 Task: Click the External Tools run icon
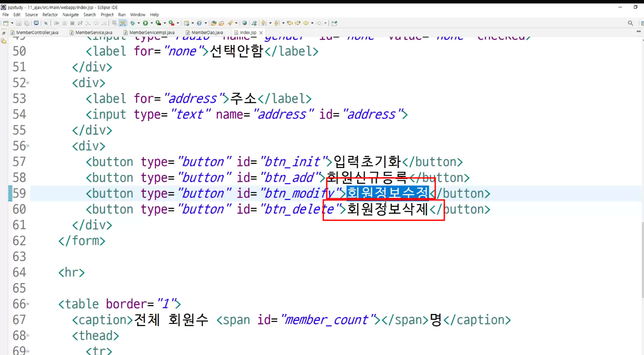[x=172, y=23]
